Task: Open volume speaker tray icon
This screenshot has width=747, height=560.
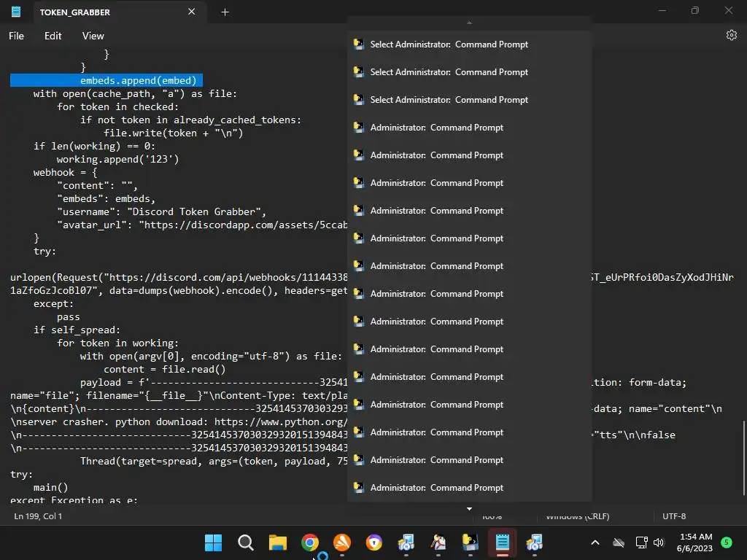Action: [659, 542]
